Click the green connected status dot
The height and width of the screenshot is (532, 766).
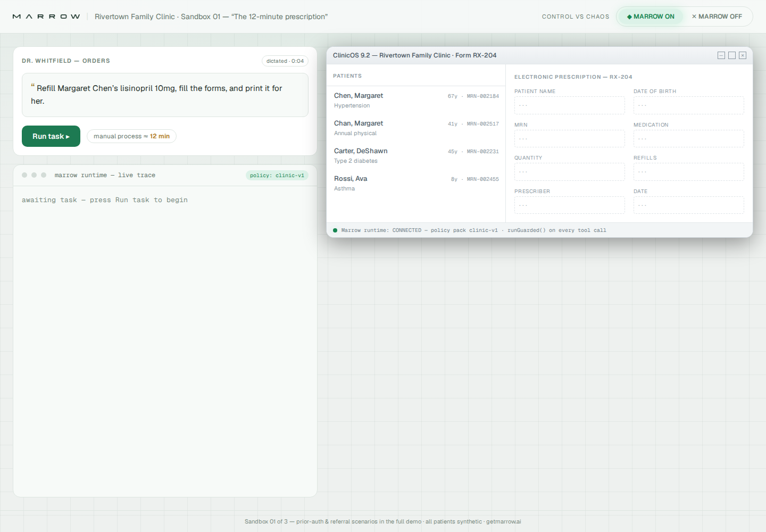[x=335, y=230]
